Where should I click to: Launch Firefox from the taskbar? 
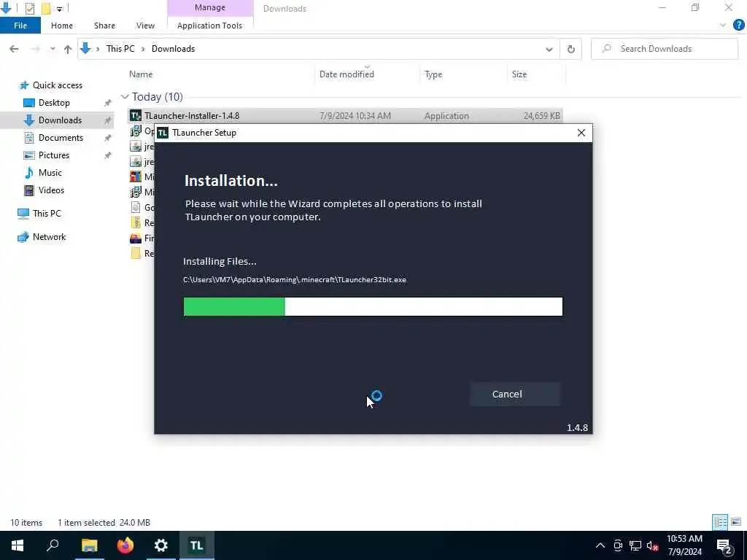click(x=125, y=545)
